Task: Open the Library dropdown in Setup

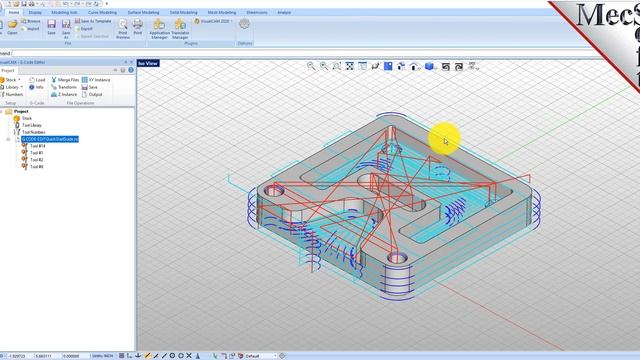Action: [x=11, y=87]
